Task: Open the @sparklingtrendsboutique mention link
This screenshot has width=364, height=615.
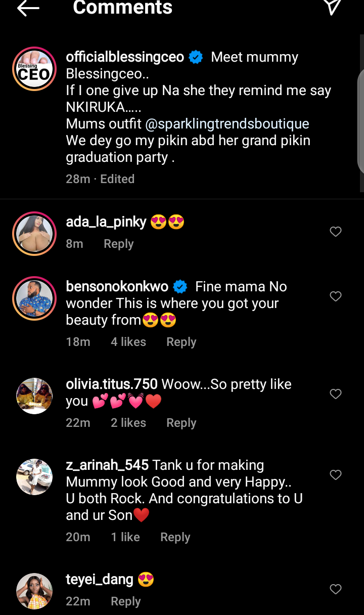Action: 227,124
